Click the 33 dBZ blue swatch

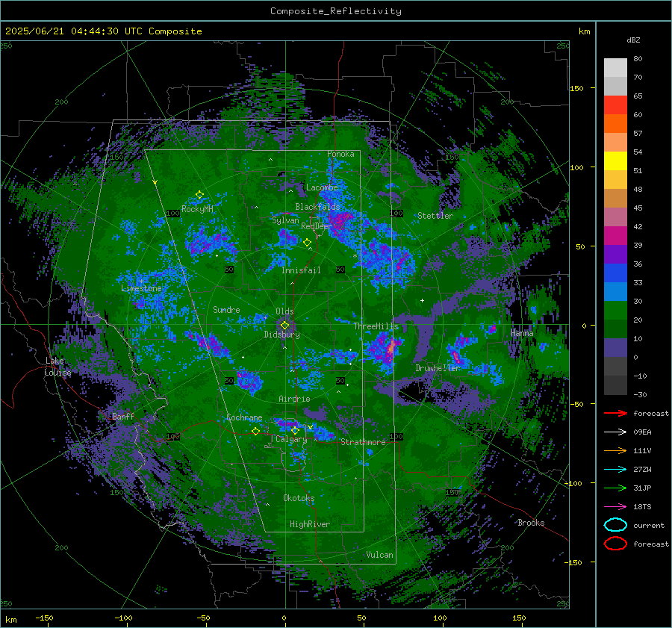(x=615, y=291)
